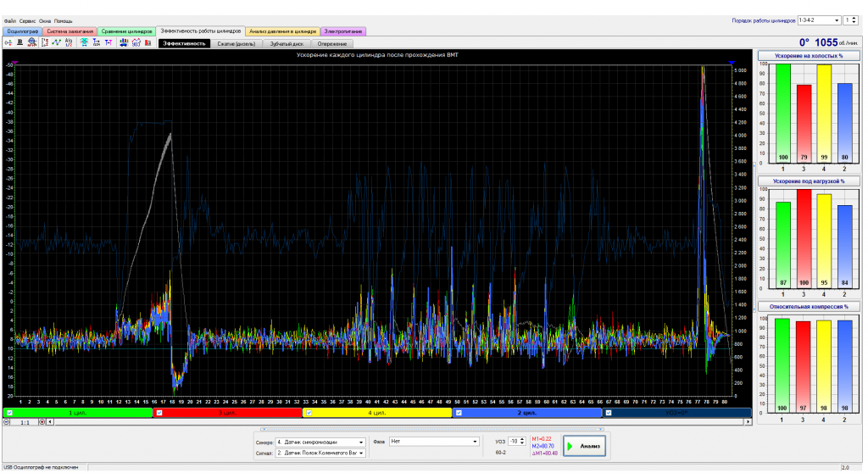Select the Опережение sub-tab
This screenshot has width=868, height=473.
(x=332, y=44)
